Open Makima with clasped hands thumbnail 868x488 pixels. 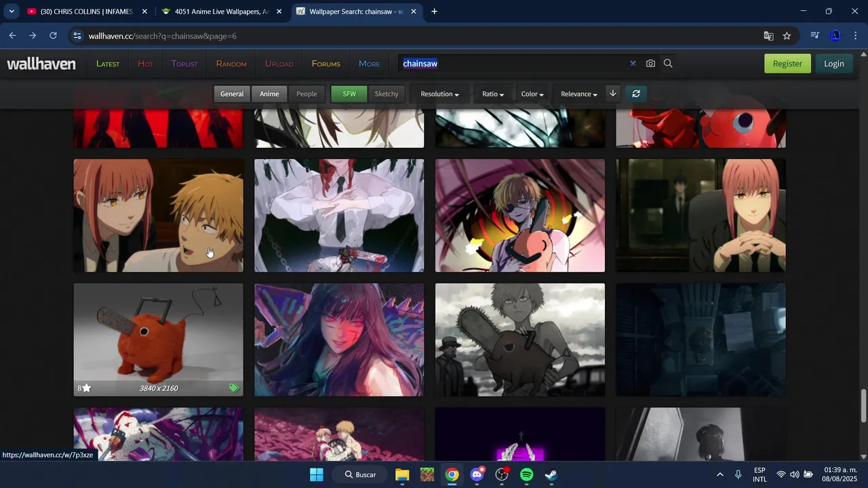coord(701,216)
